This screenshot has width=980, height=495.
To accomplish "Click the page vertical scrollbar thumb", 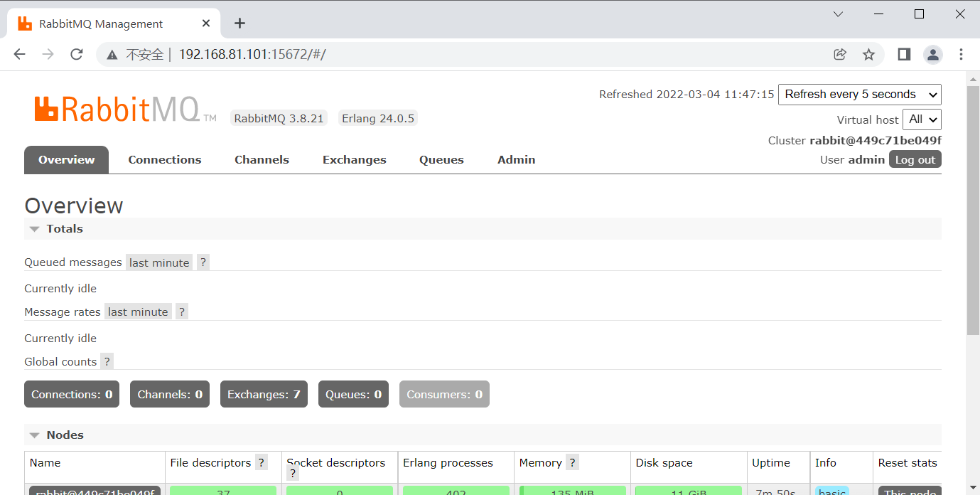I will click(x=973, y=210).
